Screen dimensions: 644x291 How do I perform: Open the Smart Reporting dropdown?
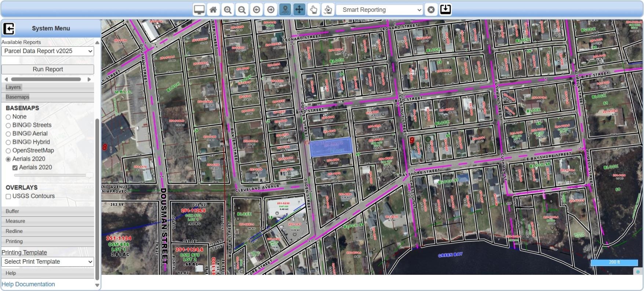[x=380, y=10]
